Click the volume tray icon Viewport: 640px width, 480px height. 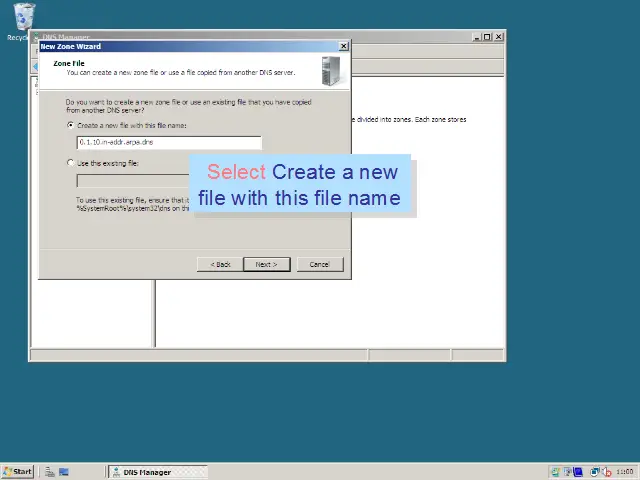point(607,472)
